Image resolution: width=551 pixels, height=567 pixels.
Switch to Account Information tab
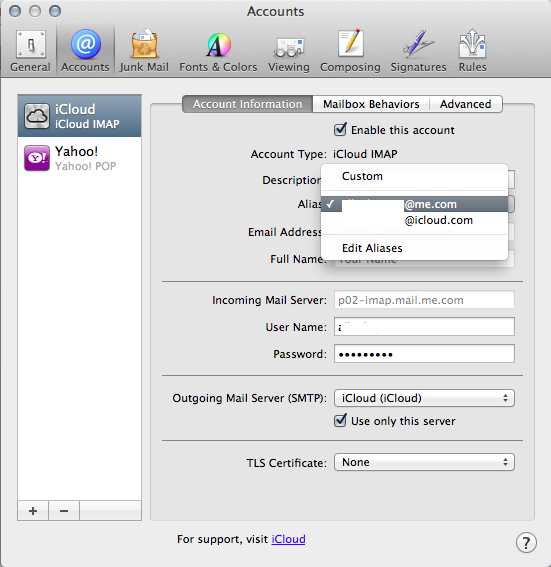pyautogui.click(x=248, y=104)
